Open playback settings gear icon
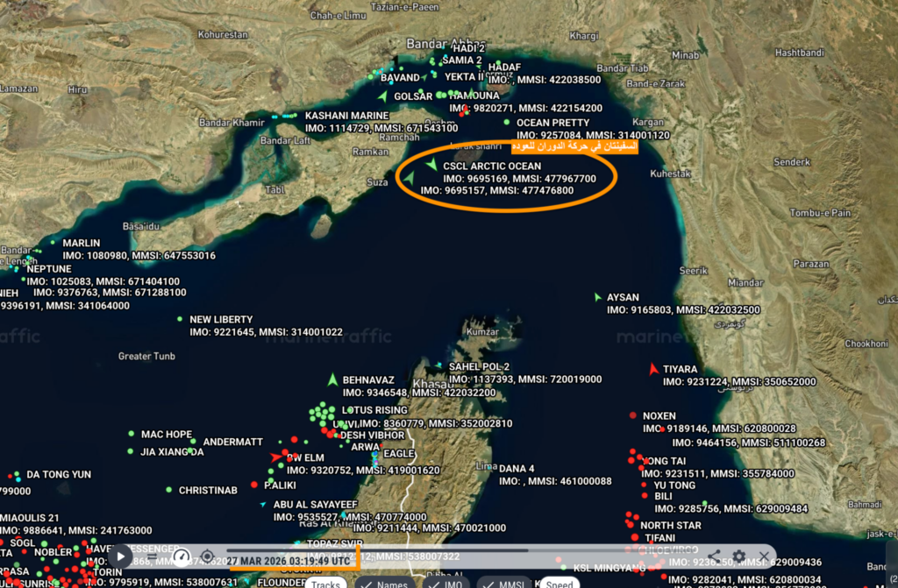898x588 pixels. pos(738,556)
